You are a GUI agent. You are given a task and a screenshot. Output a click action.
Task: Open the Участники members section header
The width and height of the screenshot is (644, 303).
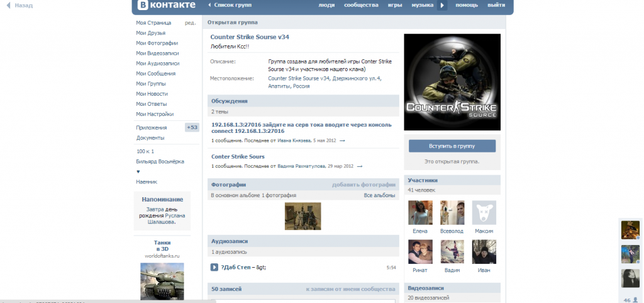(422, 180)
